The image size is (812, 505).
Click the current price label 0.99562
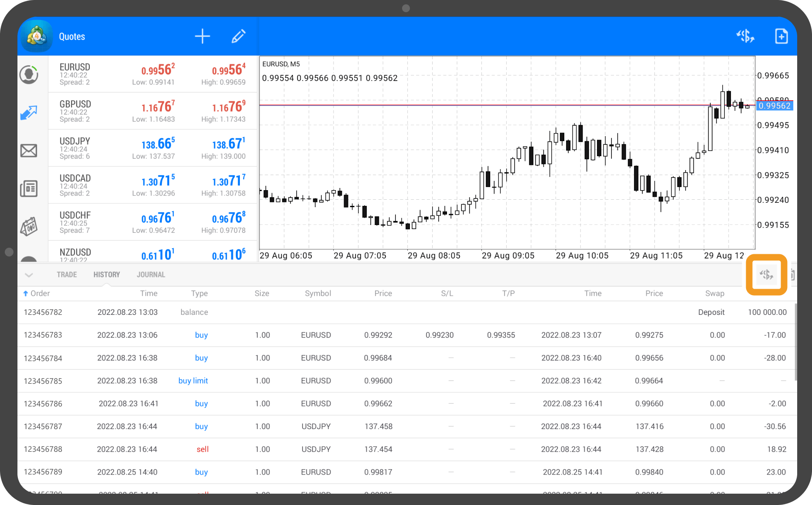(774, 106)
